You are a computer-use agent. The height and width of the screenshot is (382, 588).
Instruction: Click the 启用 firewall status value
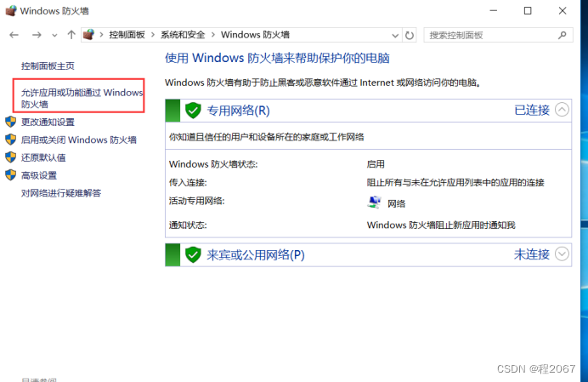coord(376,164)
